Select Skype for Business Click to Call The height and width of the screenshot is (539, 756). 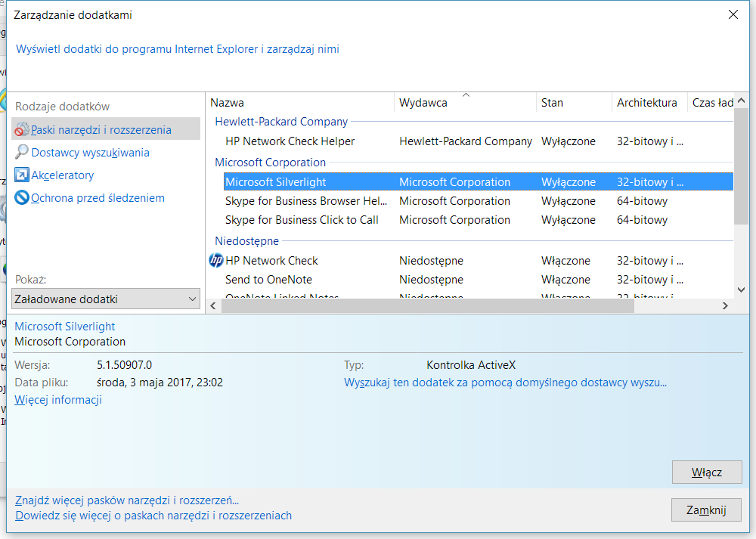pos(302,220)
